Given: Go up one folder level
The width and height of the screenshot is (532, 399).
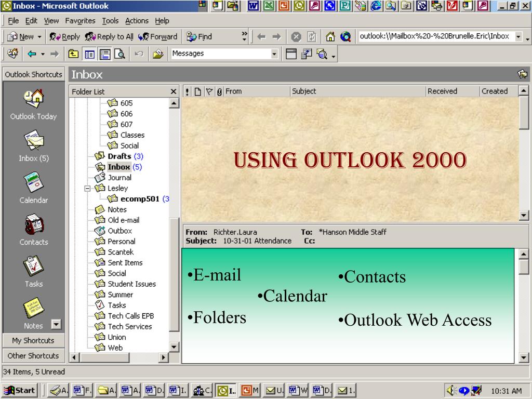Looking at the screenshot, I should (73, 54).
